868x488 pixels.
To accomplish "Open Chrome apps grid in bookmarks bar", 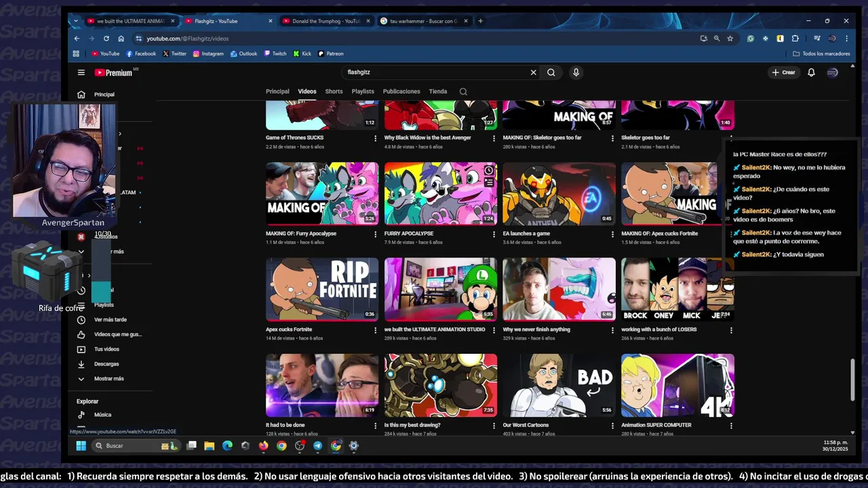I will (x=76, y=54).
